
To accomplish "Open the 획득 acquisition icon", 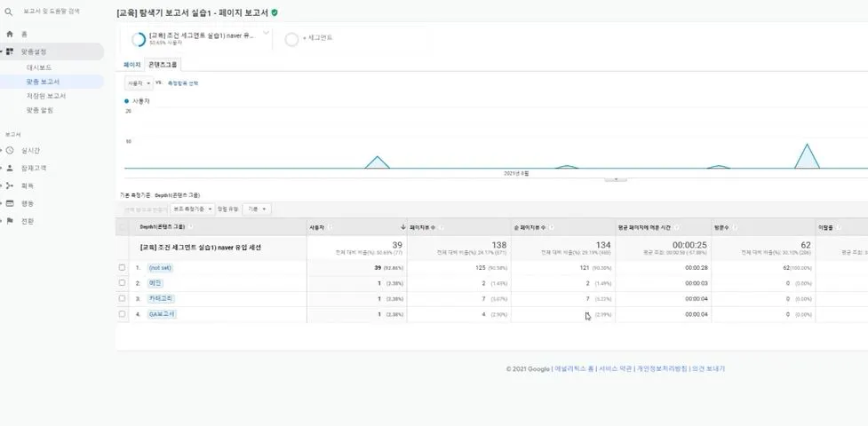I will tap(10, 185).
